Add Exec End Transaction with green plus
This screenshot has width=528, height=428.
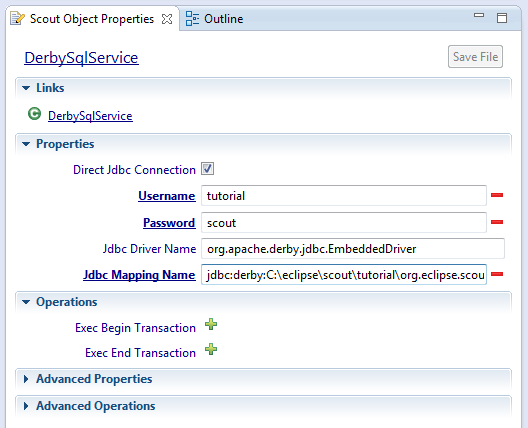pyautogui.click(x=211, y=349)
